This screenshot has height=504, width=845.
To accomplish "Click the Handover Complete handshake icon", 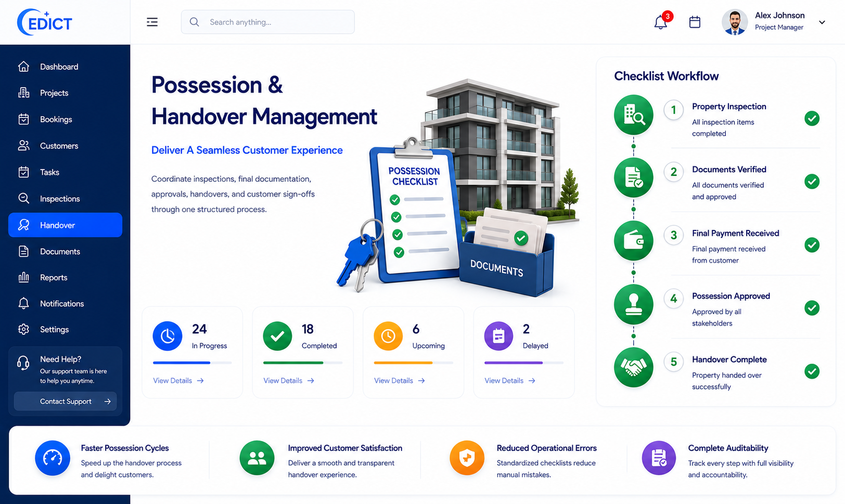I will [633, 368].
